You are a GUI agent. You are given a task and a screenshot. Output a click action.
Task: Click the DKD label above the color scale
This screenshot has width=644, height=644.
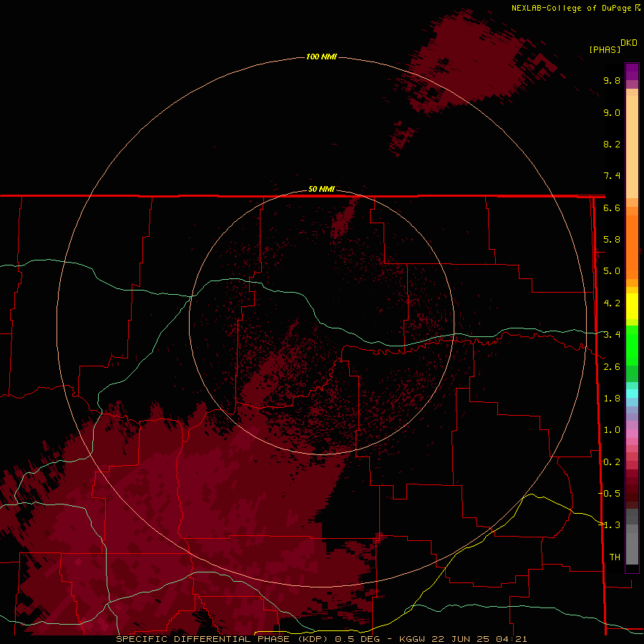(x=629, y=43)
